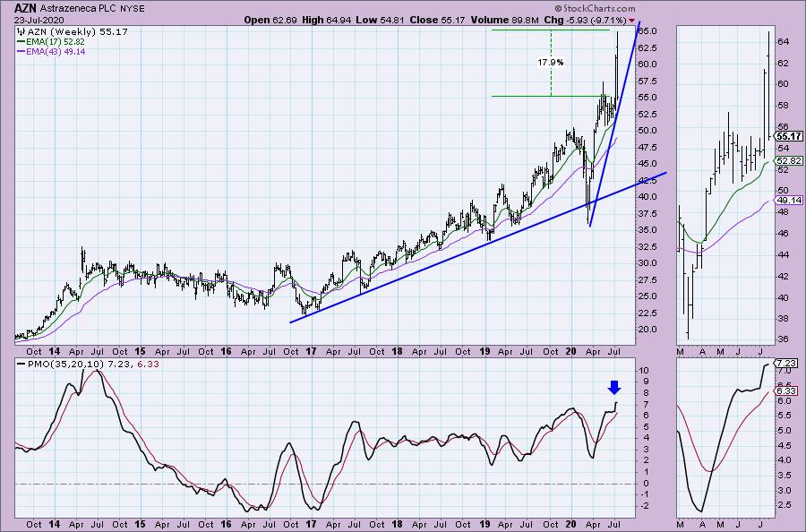Click the '64' label on zoomed price axis
This screenshot has height=532, width=806.
pyautogui.click(x=783, y=41)
